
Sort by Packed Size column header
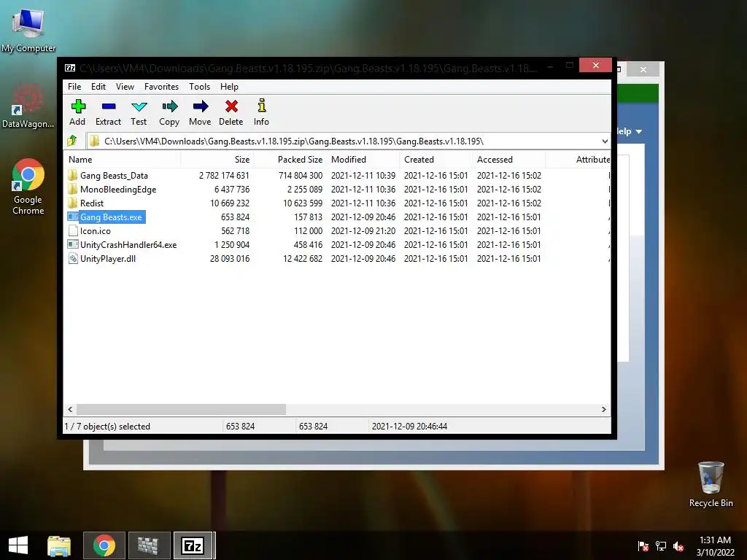[290, 160]
